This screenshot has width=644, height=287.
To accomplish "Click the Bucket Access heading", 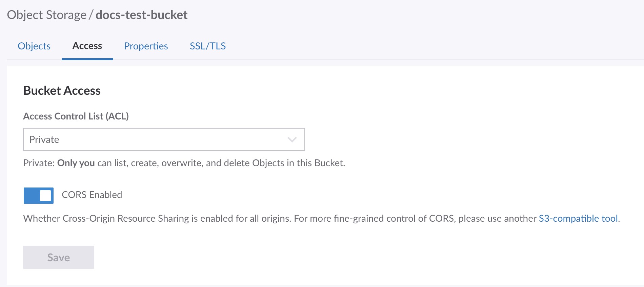I will click(62, 91).
